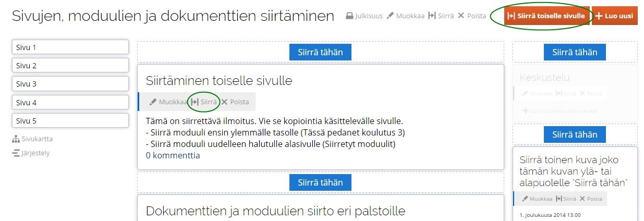Click Muokkaa pencil in right-column image module
The height and width of the screenshot is (221, 644).
(x=525, y=199)
